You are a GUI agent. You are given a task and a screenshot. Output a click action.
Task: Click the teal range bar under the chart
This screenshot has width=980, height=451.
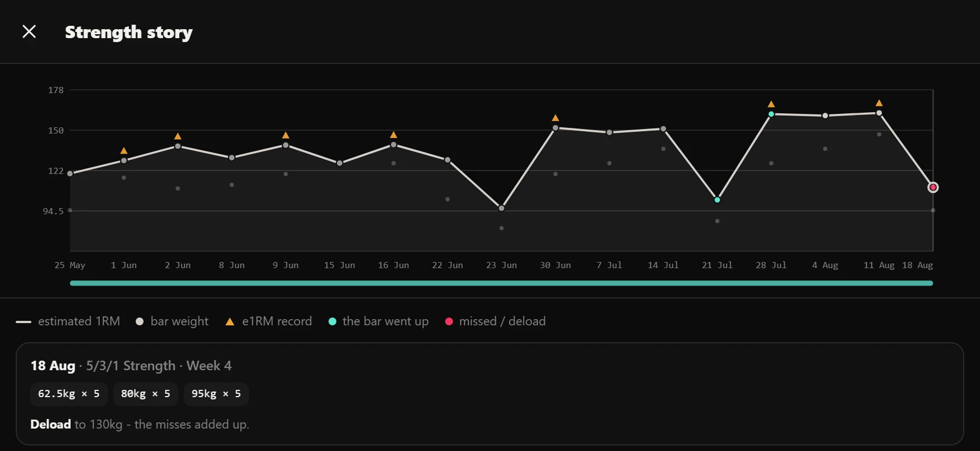coord(501,283)
